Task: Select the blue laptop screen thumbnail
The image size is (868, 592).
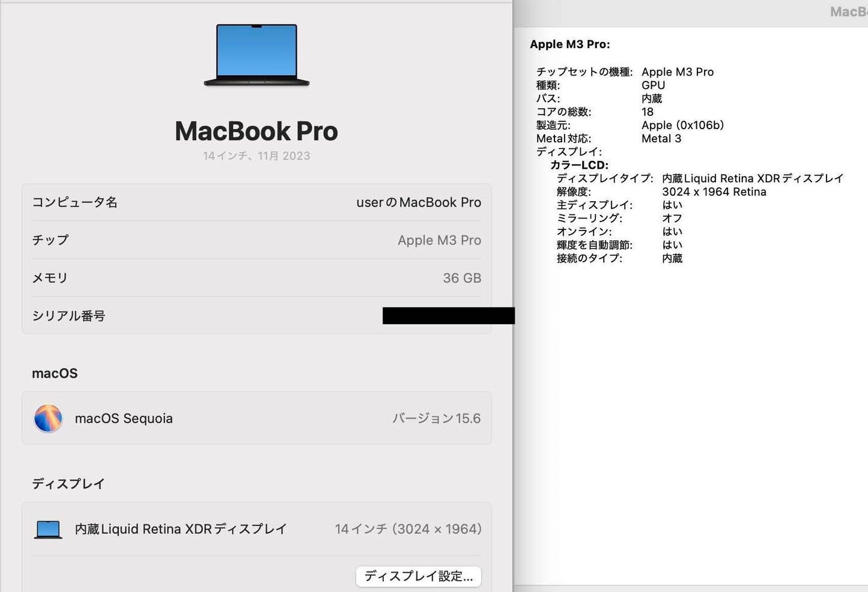Action: pyautogui.click(x=256, y=54)
